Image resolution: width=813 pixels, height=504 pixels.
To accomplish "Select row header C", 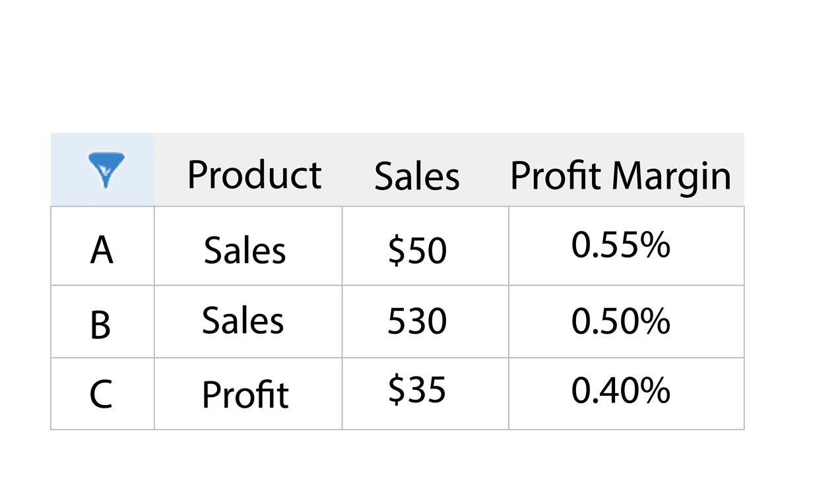I will tap(101, 394).
